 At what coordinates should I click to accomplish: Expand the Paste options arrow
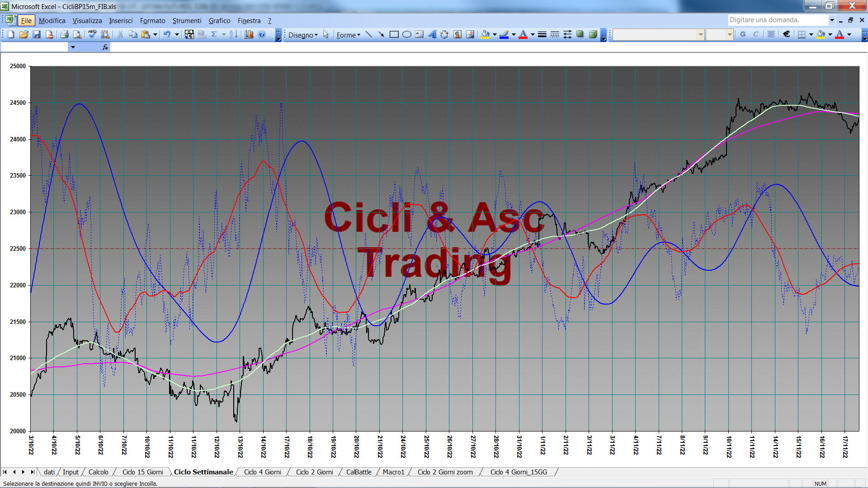(x=155, y=34)
